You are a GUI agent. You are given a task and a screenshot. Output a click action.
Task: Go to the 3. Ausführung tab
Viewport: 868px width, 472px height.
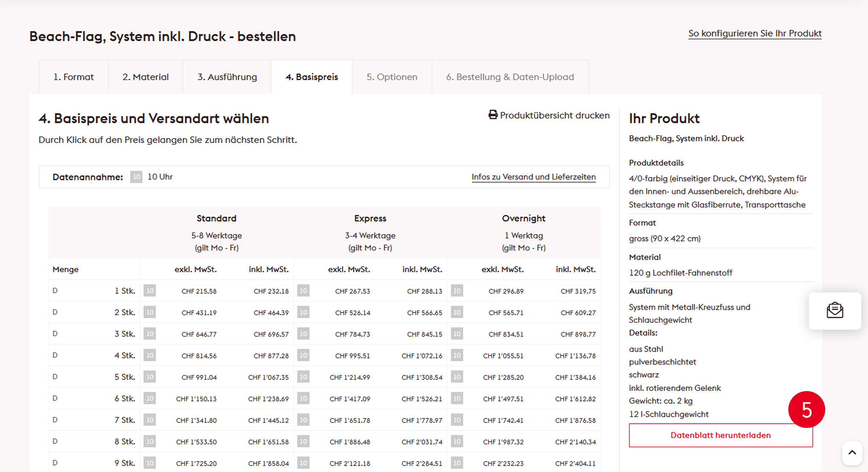pyautogui.click(x=227, y=77)
